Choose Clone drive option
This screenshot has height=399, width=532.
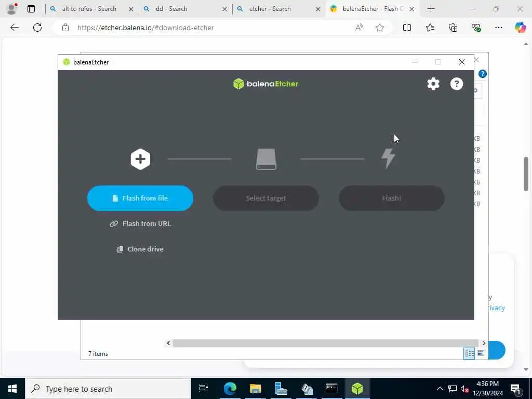coord(140,249)
